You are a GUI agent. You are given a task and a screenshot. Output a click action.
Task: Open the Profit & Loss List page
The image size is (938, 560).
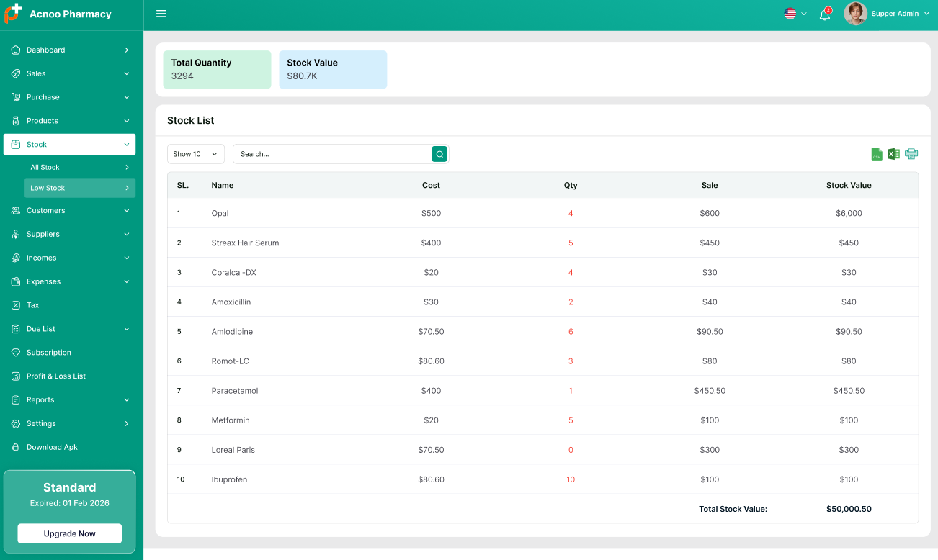pyautogui.click(x=56, y=376)
